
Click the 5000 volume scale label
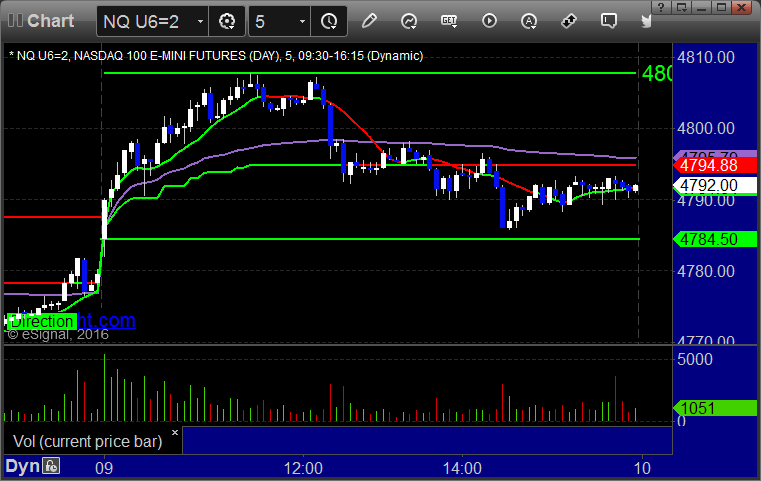point(695,359)
